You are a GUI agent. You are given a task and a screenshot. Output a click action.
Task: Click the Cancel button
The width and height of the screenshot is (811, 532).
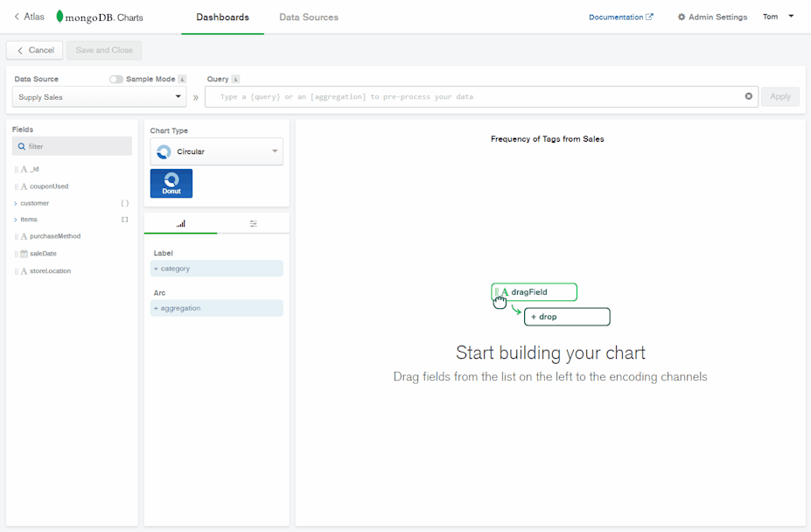34,50
